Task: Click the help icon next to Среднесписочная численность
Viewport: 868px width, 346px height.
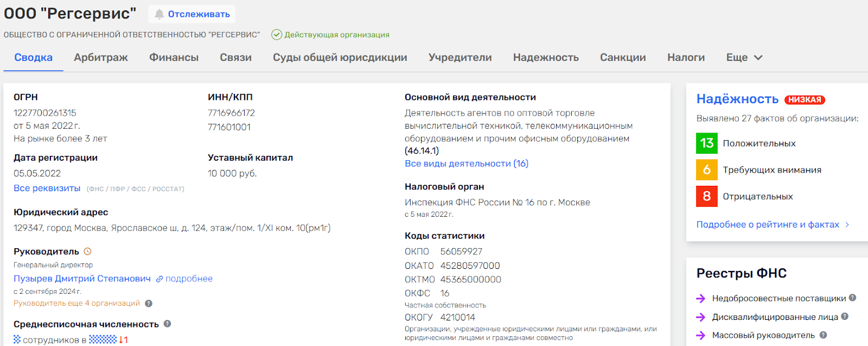Action: click(x=167, y=324)
